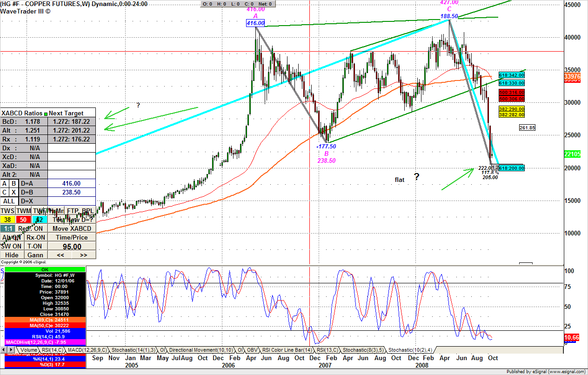
Task: Click the Move XABCD button
Action: 72,228
